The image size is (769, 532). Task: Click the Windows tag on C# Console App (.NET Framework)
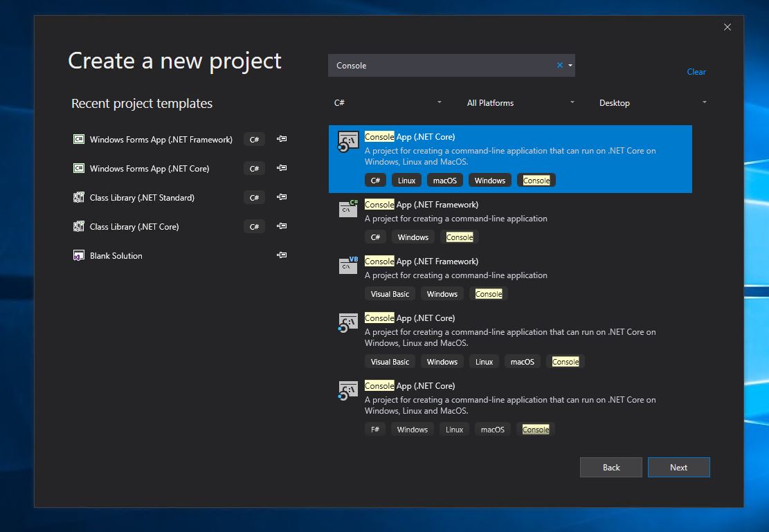point(413,237)
